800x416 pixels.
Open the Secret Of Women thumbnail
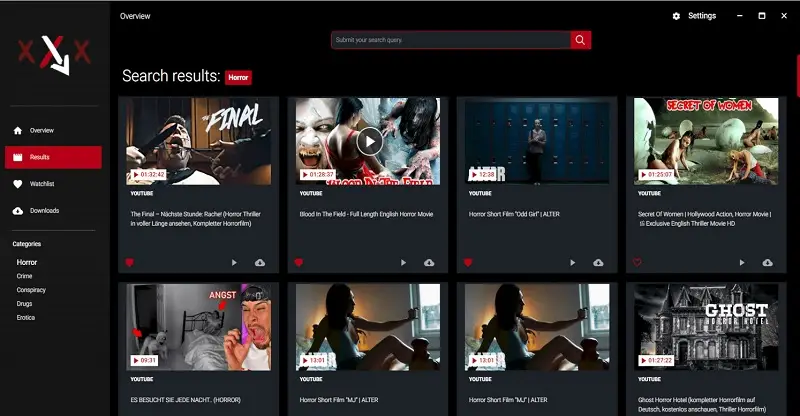(x=706, y=141)
